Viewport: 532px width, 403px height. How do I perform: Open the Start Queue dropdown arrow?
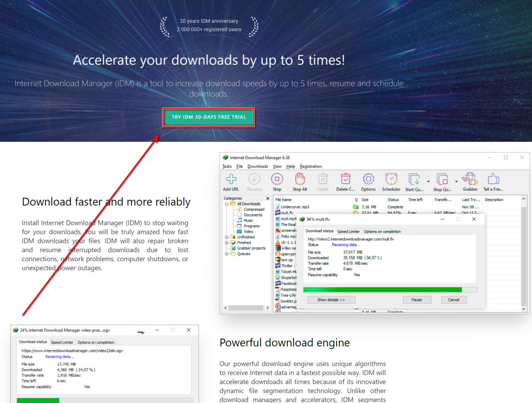pos(428,182)
